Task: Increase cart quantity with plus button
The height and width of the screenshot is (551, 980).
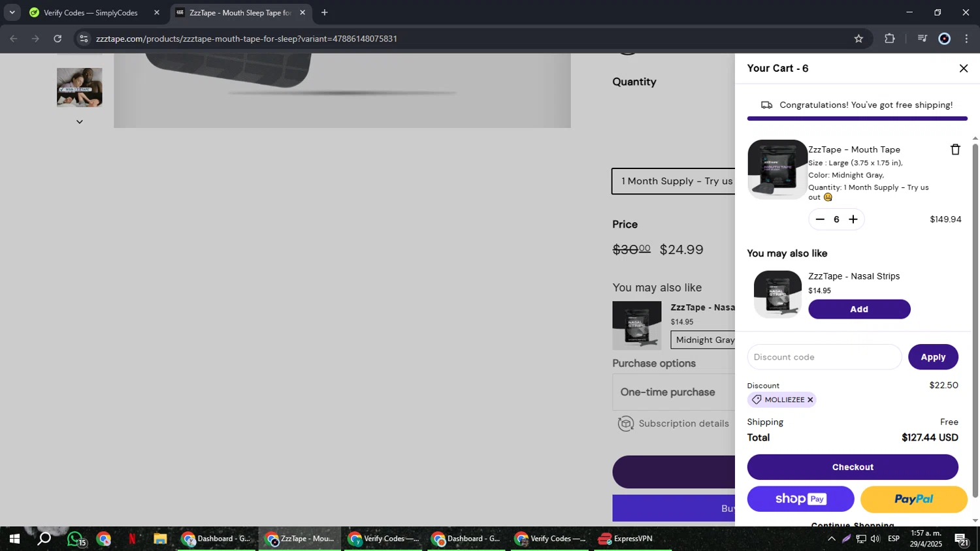Action: coord(853,219)
